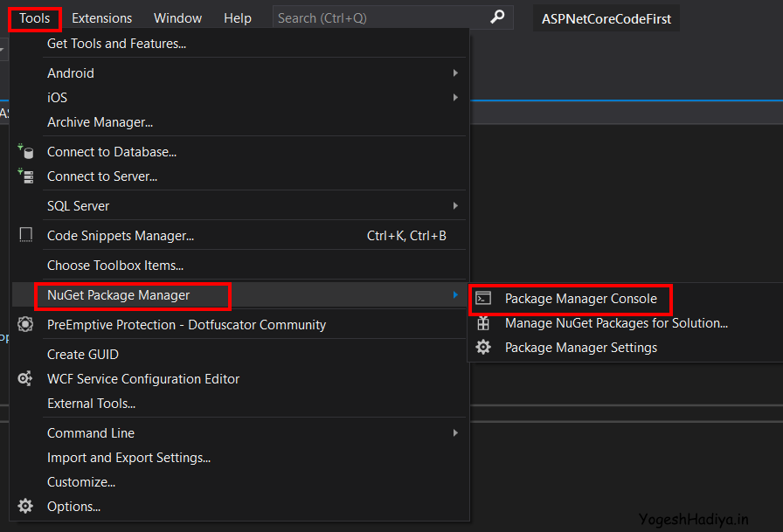Click the Package Manager Settings gear icon

[x=483, y=348]
